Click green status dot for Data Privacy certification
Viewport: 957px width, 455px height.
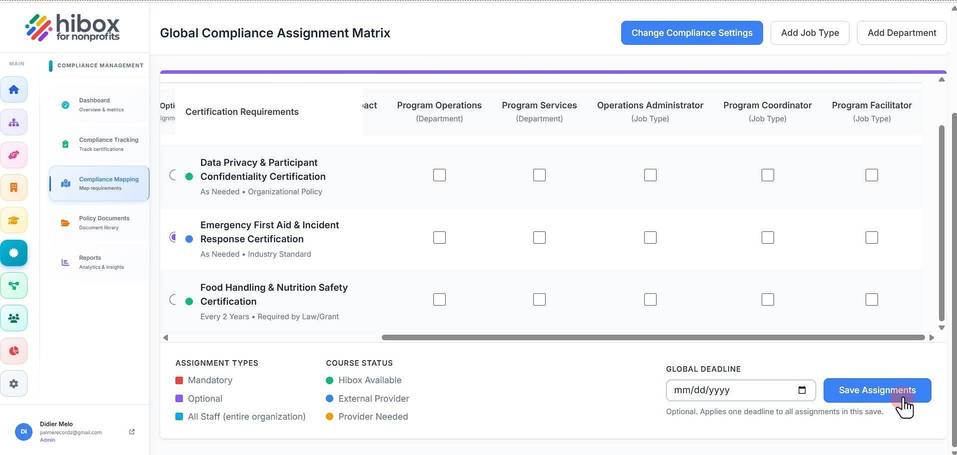click(189, 177)
